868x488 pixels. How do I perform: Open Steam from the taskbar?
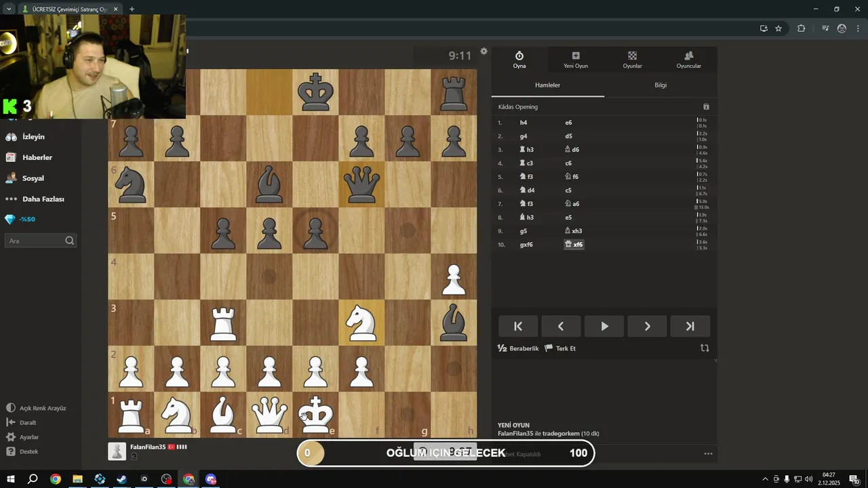pyautogui.click(x=121, y=479)
